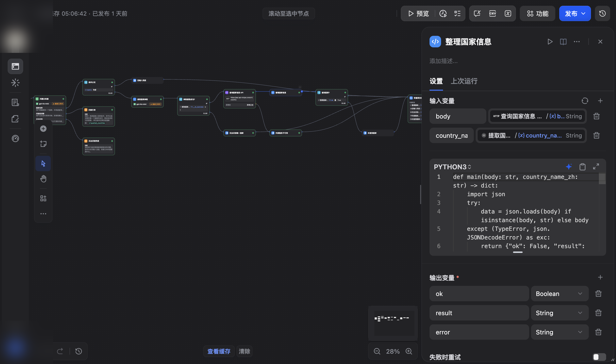Organize nodes layout icon
Screen dimensions: 616x364
(x=43, y=198)
